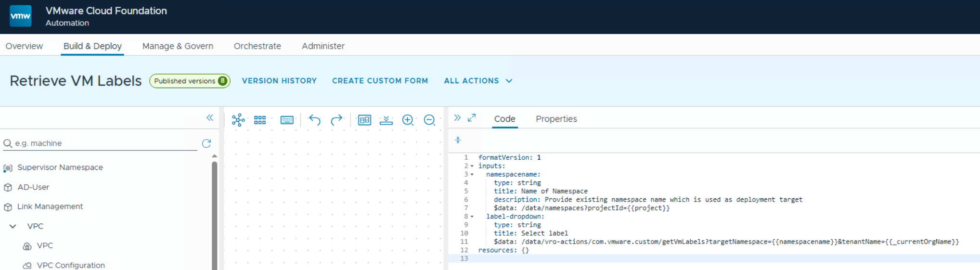Select the VPC Configuration resource

point(71,265)
